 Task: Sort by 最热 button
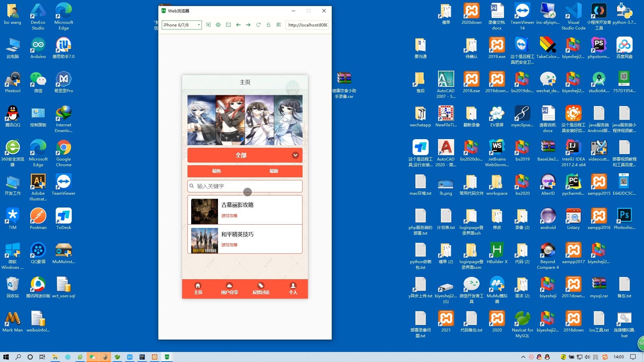pos(216,171)
